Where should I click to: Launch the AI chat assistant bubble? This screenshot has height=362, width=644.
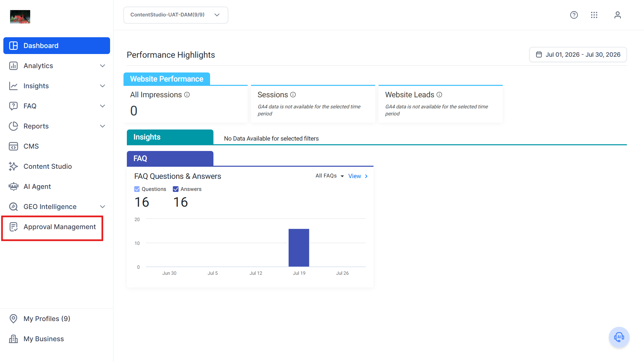click(x=619, y=337)
